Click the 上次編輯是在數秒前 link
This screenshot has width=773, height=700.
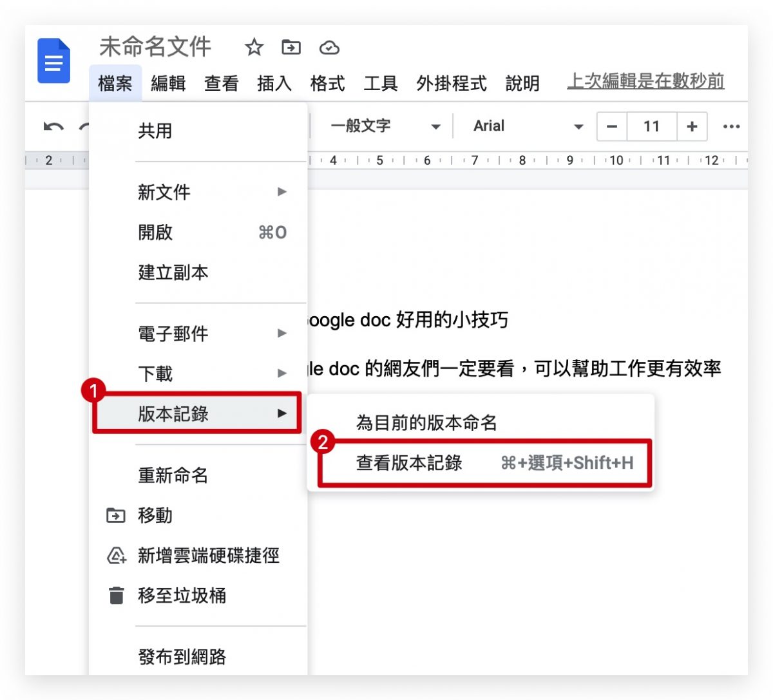click(x=645, y=81)
